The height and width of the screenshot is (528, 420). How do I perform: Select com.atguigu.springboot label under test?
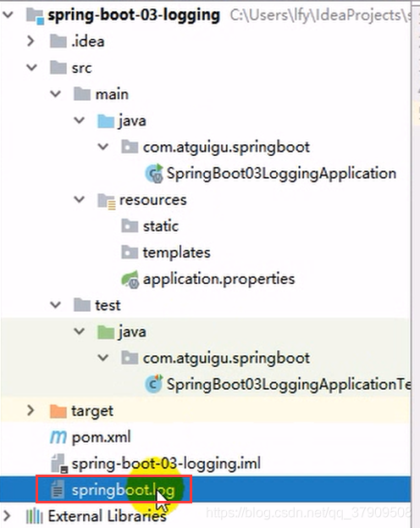pyautogui.click(x=226, y=358)
